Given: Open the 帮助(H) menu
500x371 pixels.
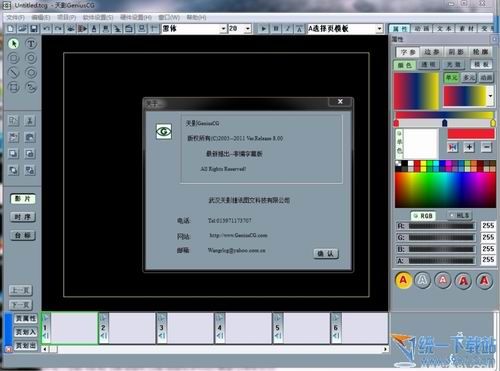Looking at the screenshot, I should click(x=196, y=17).
